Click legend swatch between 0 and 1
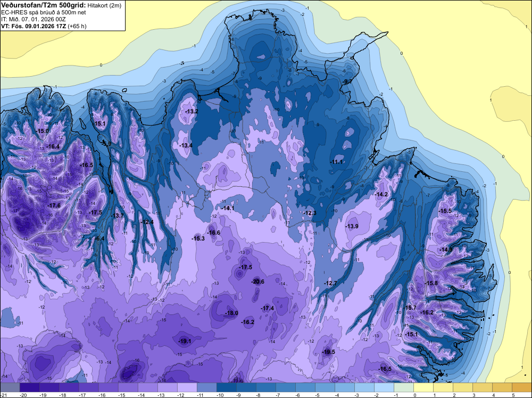Image resolution: width=532 pixels, height=398 pixels. click(424, 387)
